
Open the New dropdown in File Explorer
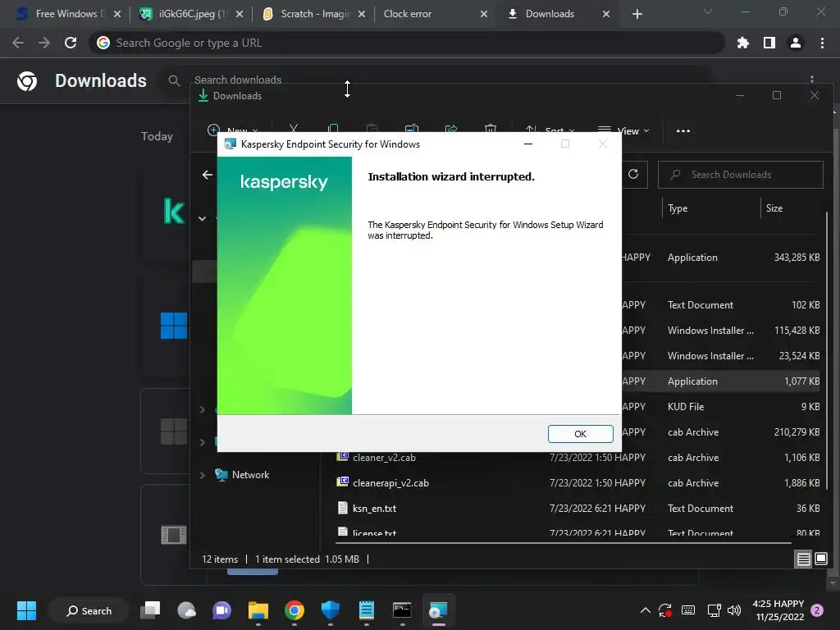click(x=232, y=130)
